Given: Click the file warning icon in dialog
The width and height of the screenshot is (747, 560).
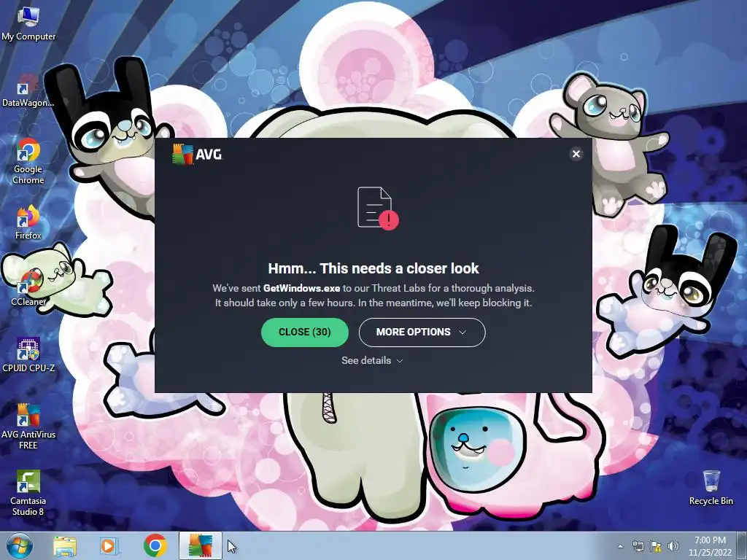Looking at the screenshot, I should 378,208.
